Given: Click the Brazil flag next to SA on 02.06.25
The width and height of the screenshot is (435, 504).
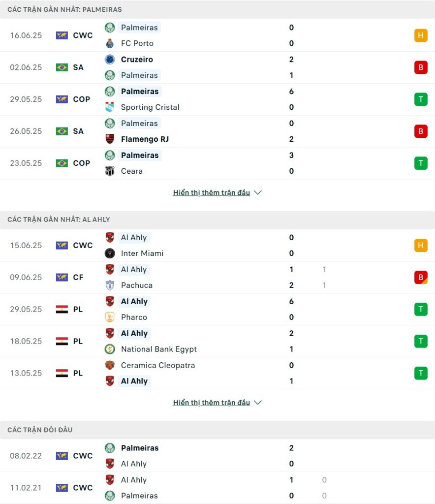Looking at the screenshot, I should tap(62, 67).
